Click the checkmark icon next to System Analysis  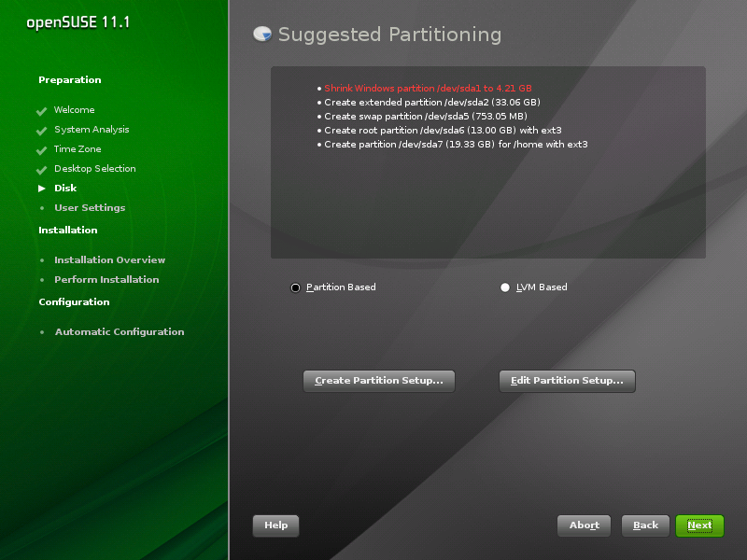(41, 131)
